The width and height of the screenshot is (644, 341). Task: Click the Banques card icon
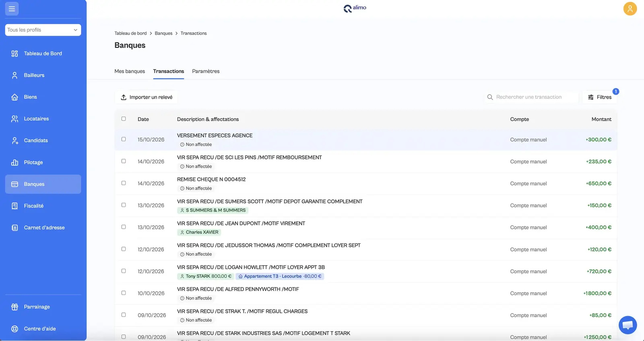14,184
